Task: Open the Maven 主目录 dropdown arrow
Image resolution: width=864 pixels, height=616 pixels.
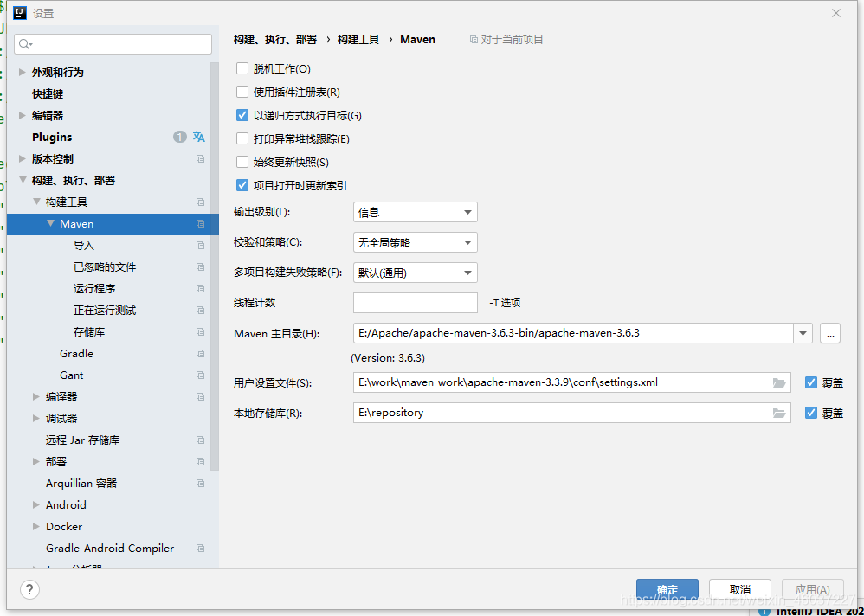Action: click(x=803, y=334)
